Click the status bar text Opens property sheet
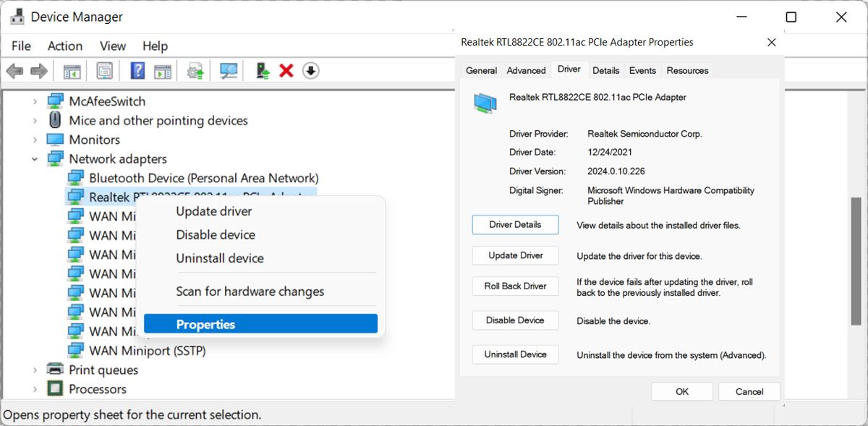Image resolution: width=868 pixels, height=426 pixels. pos(132,415)
